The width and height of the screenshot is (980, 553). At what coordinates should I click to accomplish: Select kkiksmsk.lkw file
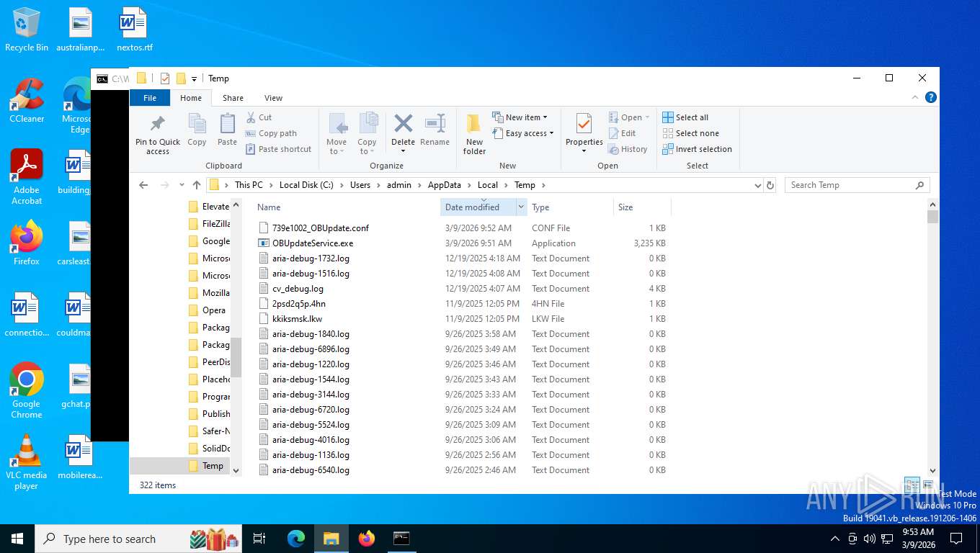pos(297,318)
